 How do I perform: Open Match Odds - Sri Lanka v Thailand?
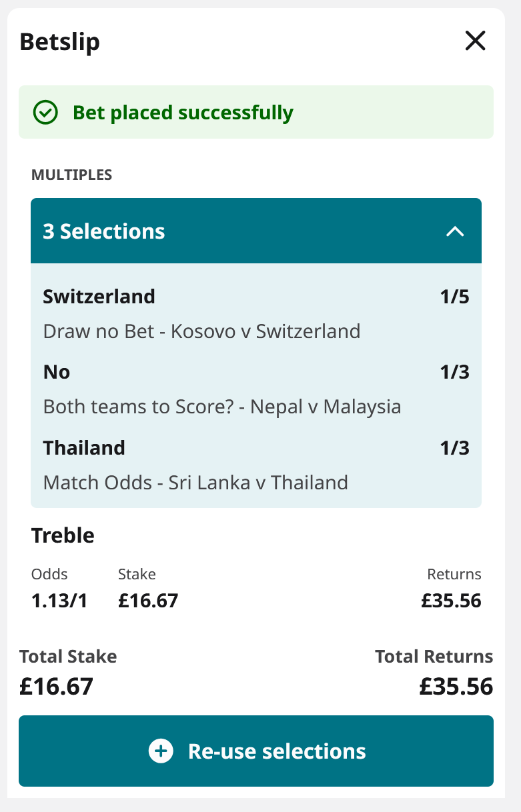coord(195,482)
